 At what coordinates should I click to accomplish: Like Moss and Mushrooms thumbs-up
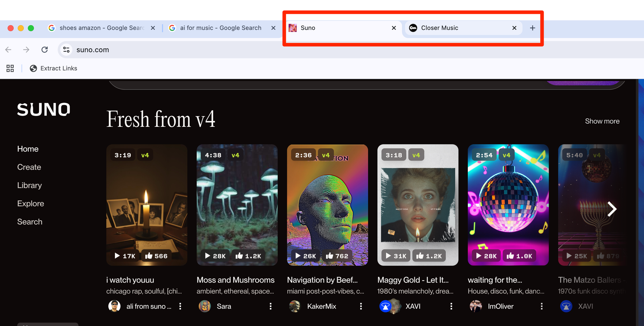coord(248,256)
